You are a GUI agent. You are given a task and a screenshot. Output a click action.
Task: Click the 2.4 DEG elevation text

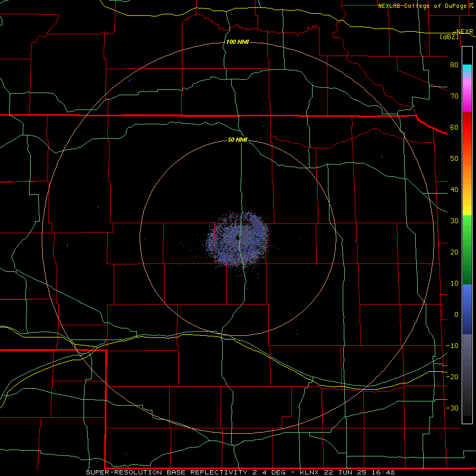tap(269, 472)
